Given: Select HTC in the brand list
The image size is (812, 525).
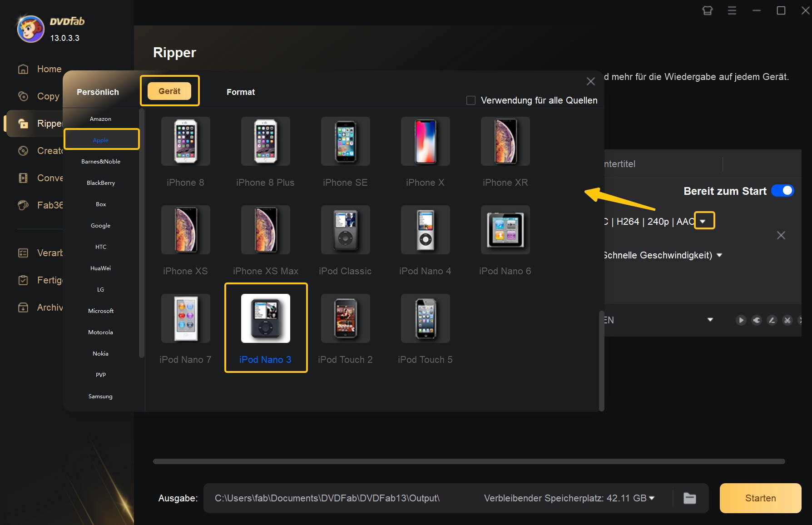Looking at the screenshot, I should (x=101, y=247).
